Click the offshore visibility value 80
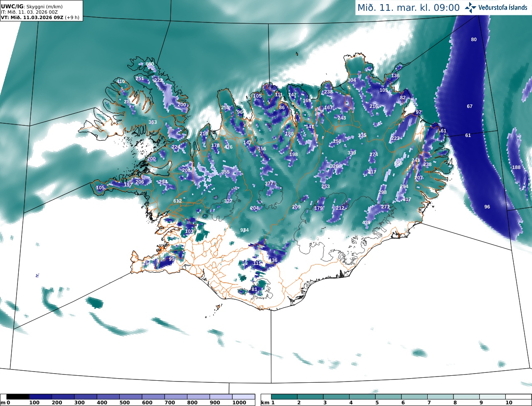 [x=473, y=39]
